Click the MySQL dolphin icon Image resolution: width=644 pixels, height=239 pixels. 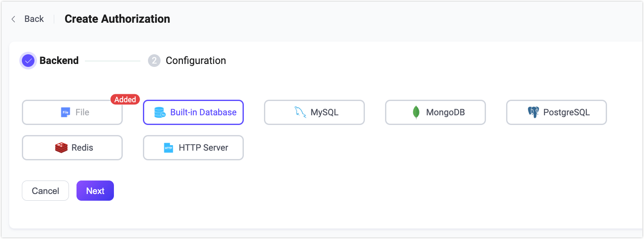pyautogui.click(x=300, y=112)
